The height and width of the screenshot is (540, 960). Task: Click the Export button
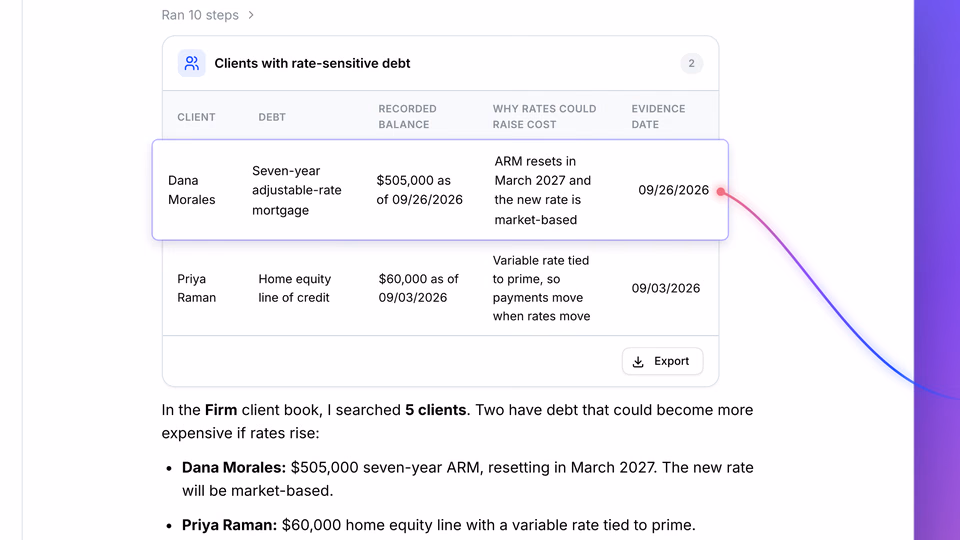point(662,361)
